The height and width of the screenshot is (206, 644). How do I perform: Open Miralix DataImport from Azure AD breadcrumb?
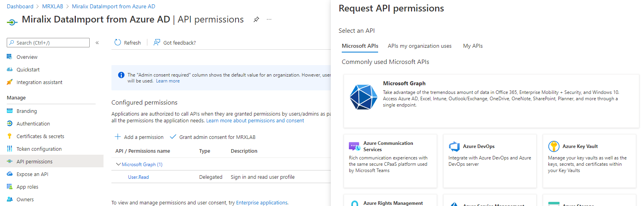(x=113, y=6)
